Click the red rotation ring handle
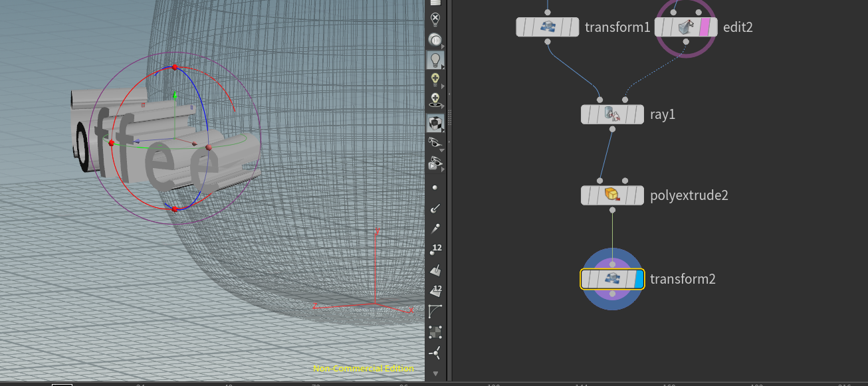The image size is (868, 386). (174, 67)
